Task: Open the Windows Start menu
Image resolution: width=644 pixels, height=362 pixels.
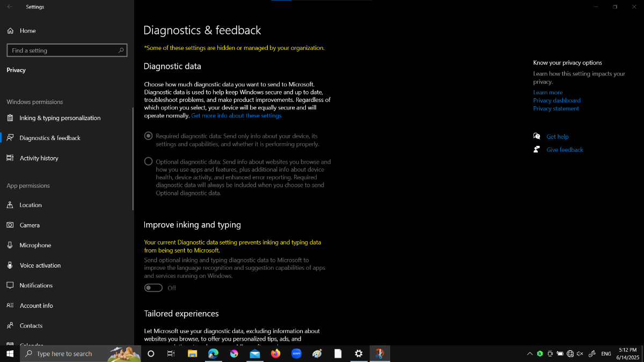Action: coord(10,354)
